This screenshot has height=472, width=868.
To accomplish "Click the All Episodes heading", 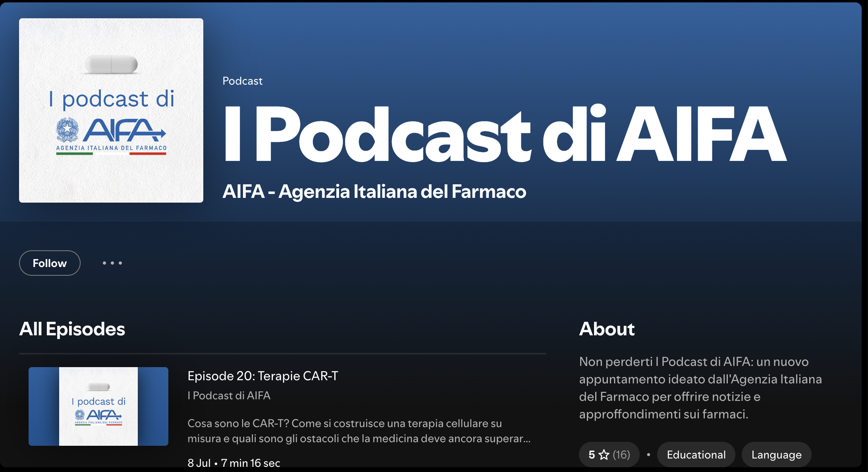I will 72,329.
